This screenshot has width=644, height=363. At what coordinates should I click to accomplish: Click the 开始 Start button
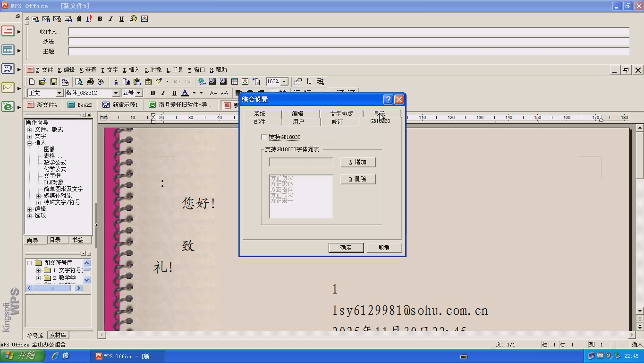point(22,356)
